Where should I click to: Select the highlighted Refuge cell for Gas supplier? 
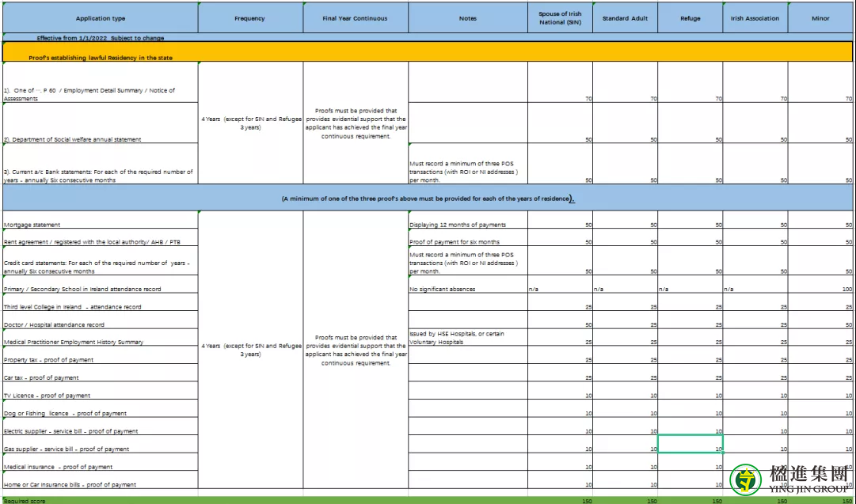coord(690,444)
